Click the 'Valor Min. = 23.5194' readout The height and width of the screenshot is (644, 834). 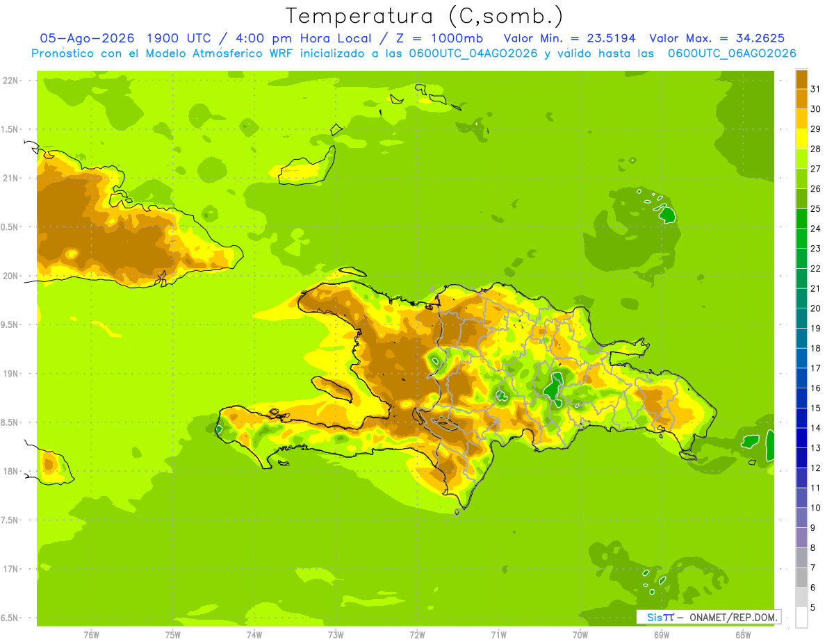(x=569, y=38)
